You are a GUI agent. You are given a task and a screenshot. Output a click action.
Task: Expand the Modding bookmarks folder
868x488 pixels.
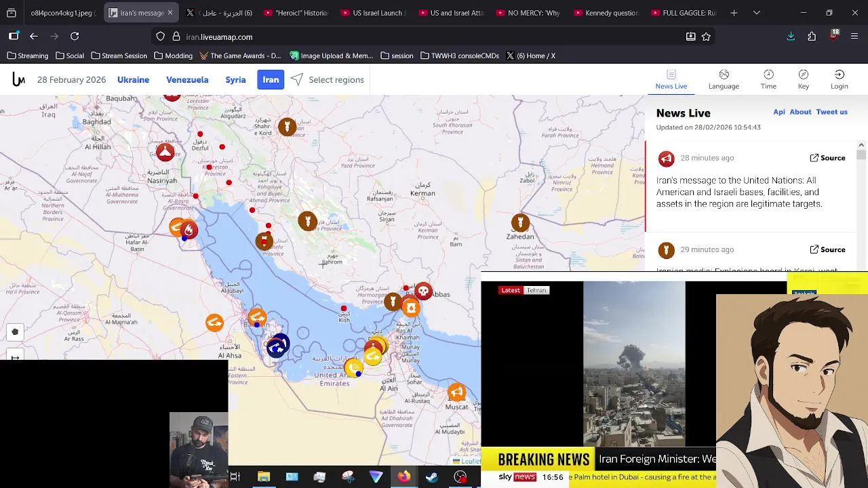tap(174, 56)
